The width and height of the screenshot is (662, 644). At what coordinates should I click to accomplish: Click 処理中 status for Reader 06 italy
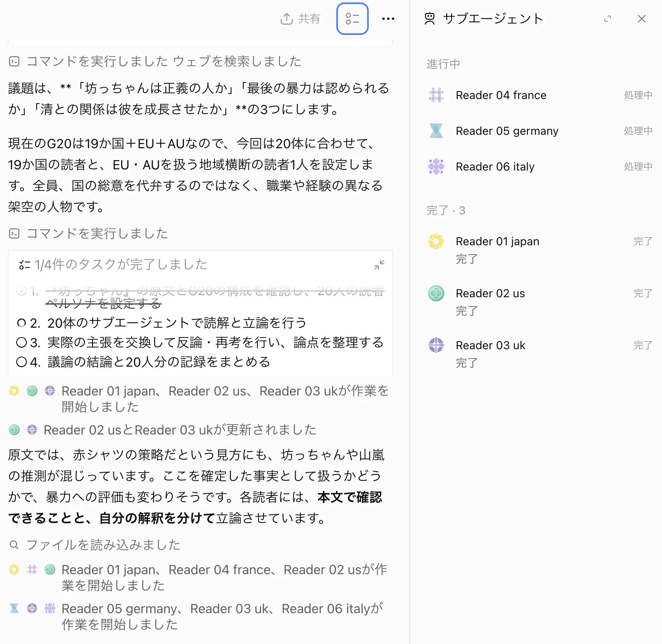[x=638, y=166]
